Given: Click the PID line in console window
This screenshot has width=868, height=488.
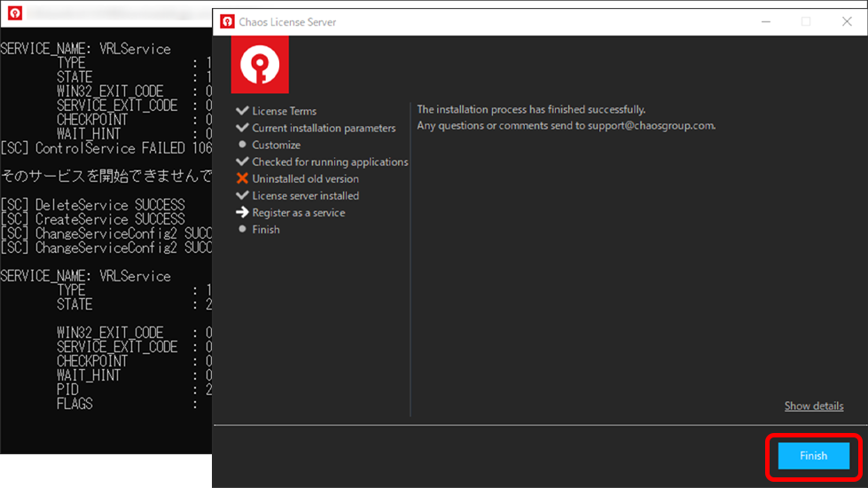Looking at the screenshot, I should [x=134, y=390].
